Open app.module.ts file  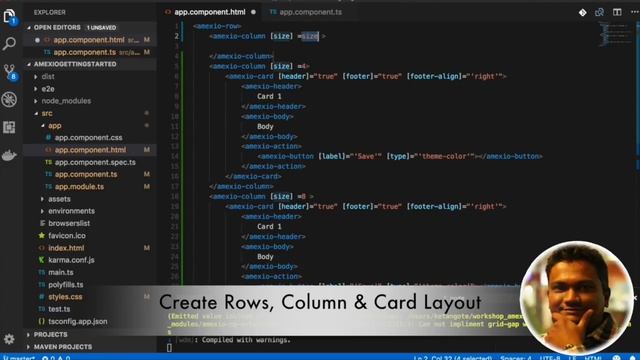79,187
